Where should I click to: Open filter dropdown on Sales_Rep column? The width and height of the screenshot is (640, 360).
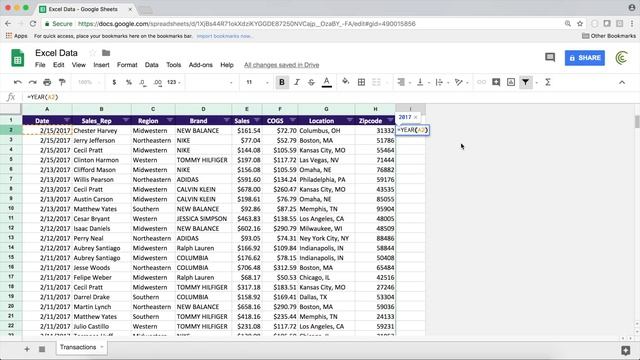[126, 120]
